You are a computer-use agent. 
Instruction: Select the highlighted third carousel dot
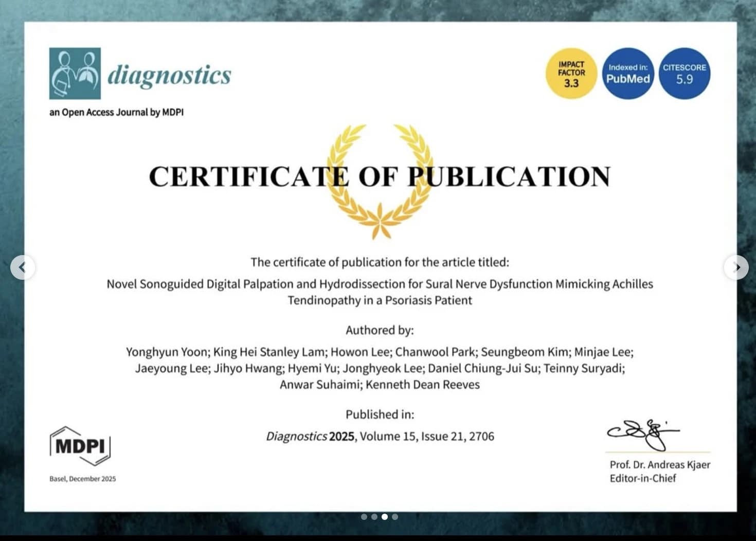pos(385,517)
